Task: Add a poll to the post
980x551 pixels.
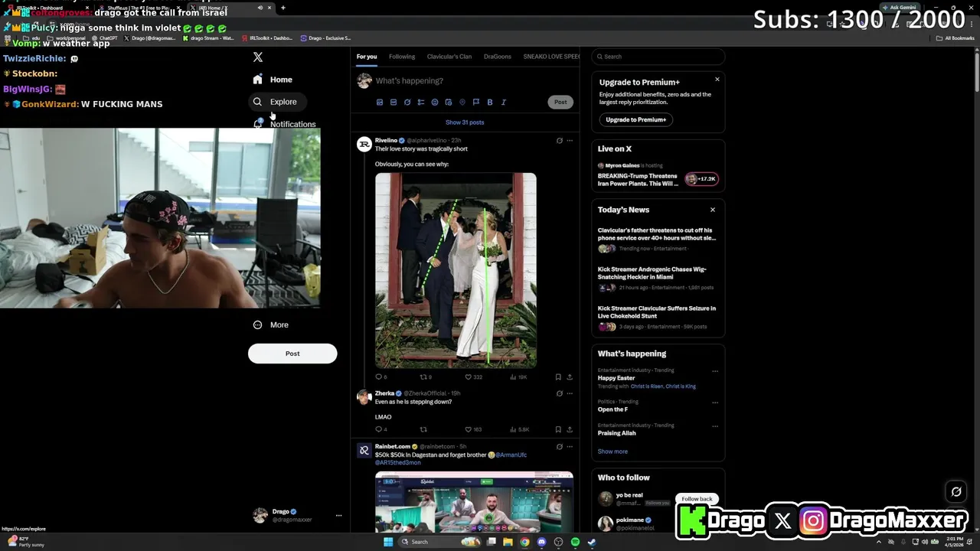Action: click(x=421, y=103)
